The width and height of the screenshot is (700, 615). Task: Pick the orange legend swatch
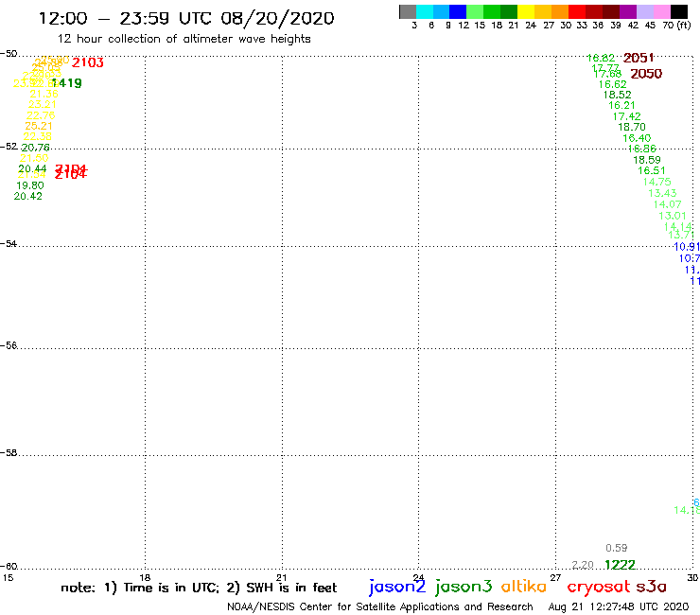click(560, 11)
